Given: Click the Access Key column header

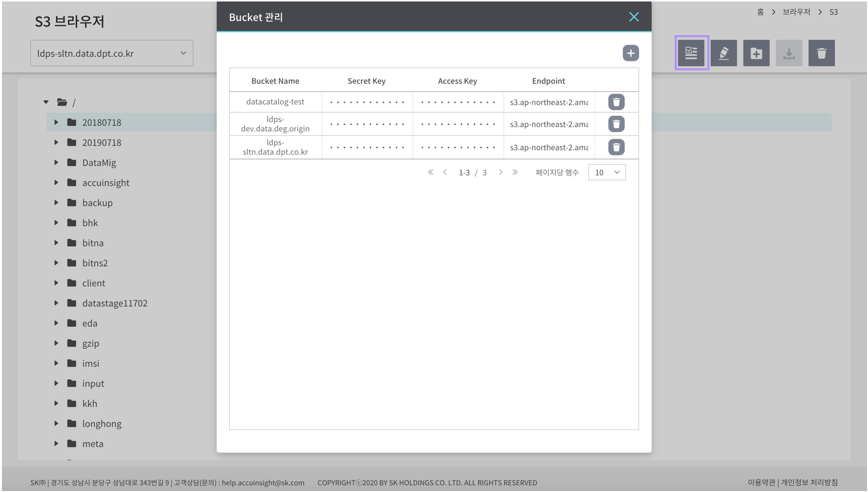Looking at the screenshot, I should (x=457, y=81).
